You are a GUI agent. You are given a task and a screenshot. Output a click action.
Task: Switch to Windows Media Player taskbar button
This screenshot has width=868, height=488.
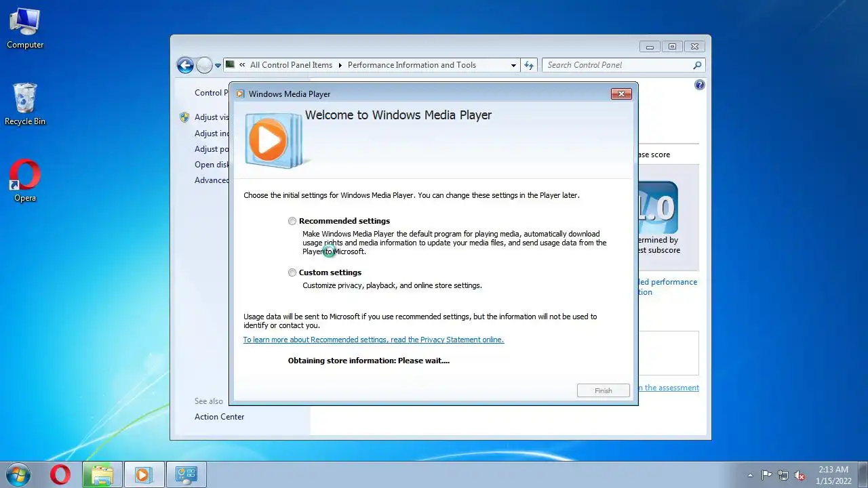(x=143, y=474)
